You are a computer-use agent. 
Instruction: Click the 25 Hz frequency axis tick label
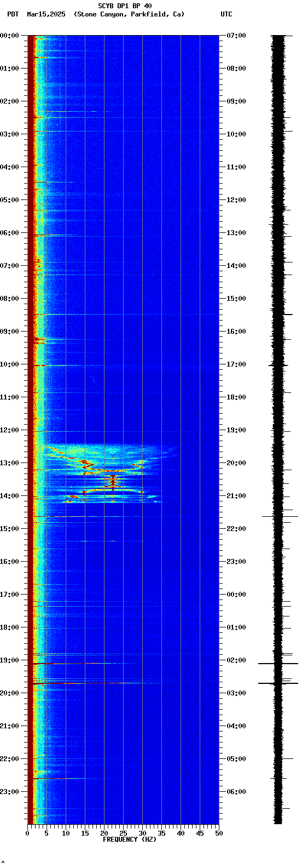click(x=123, y=833)
